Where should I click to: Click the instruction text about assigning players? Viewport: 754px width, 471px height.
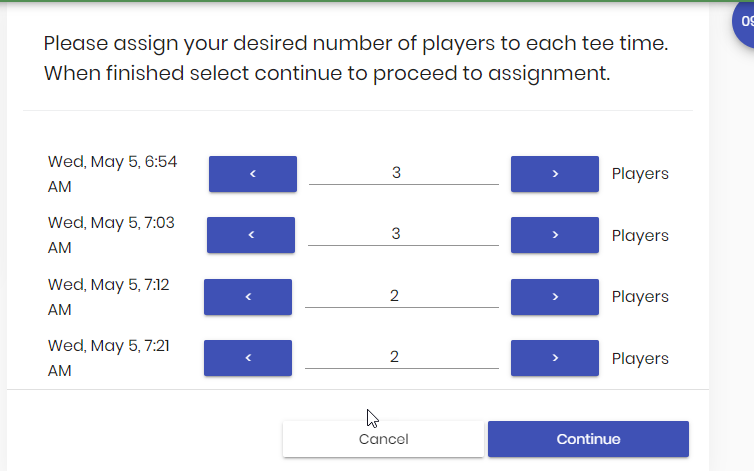355,58
